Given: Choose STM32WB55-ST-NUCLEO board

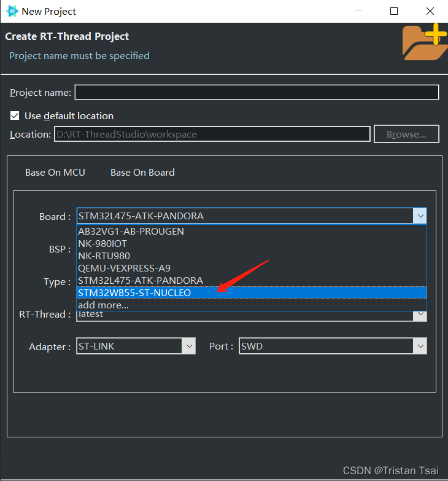Looking at the screenshot, I should [x=251, y=292].
